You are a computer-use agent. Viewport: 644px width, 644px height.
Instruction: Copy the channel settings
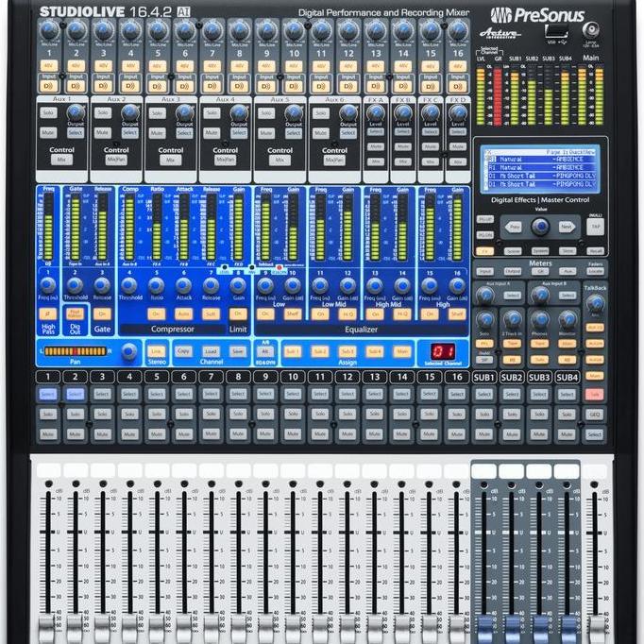[x=183, y=351]
